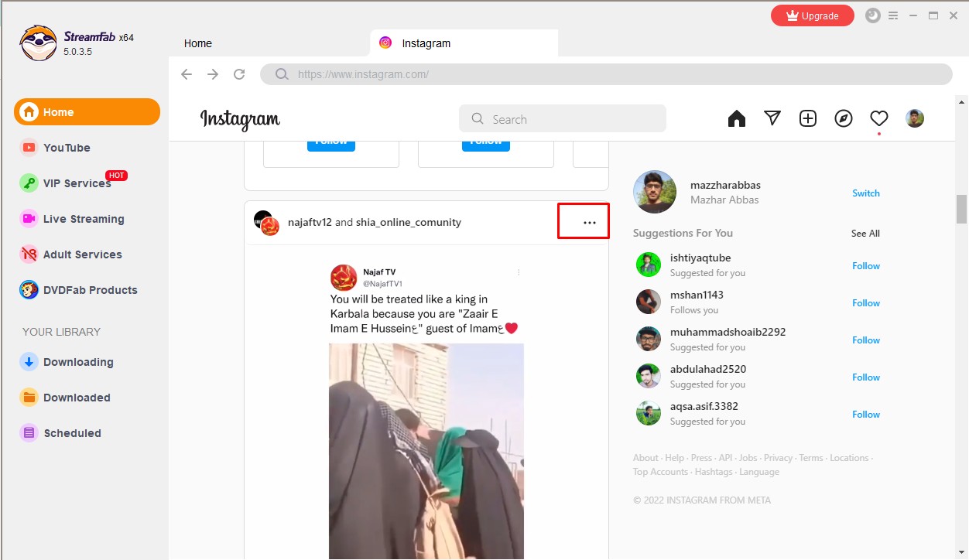This screenshot has width=969, height=560.
Task: Click the Switch account link
Action: point(866,193)
